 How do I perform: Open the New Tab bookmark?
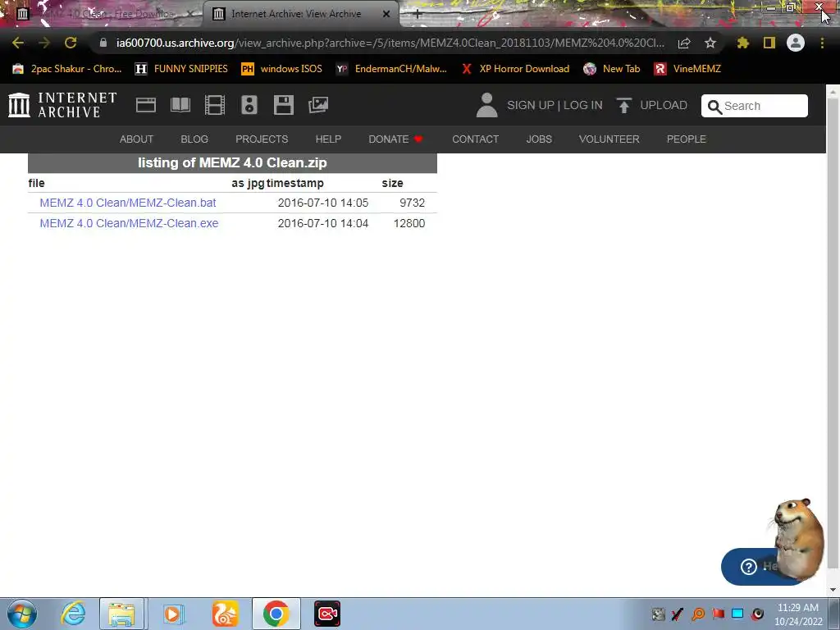pyautogui.click(x=611, y=69)
